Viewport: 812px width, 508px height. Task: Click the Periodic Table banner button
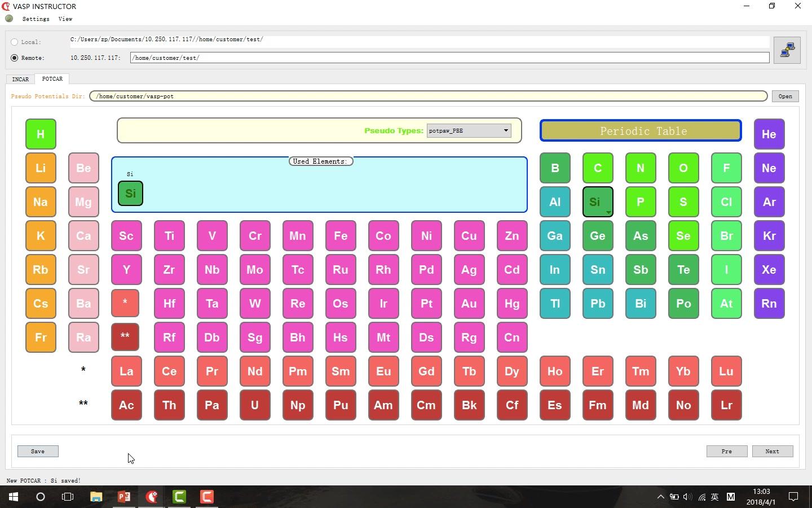641,130
